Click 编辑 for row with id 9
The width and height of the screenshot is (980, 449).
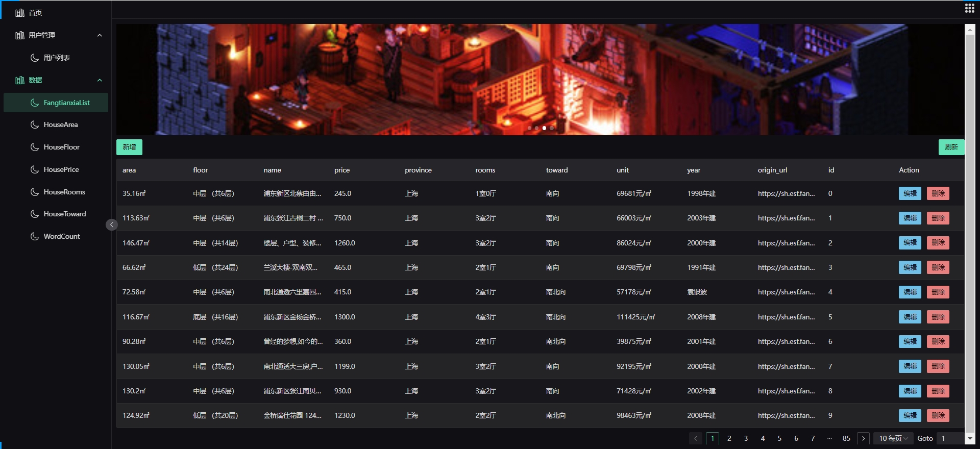[910, 415]
